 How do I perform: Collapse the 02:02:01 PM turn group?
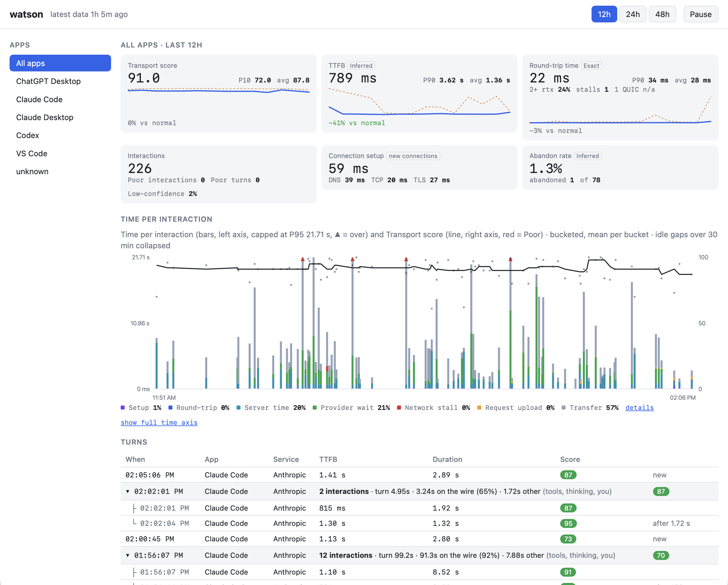(128, 491)
